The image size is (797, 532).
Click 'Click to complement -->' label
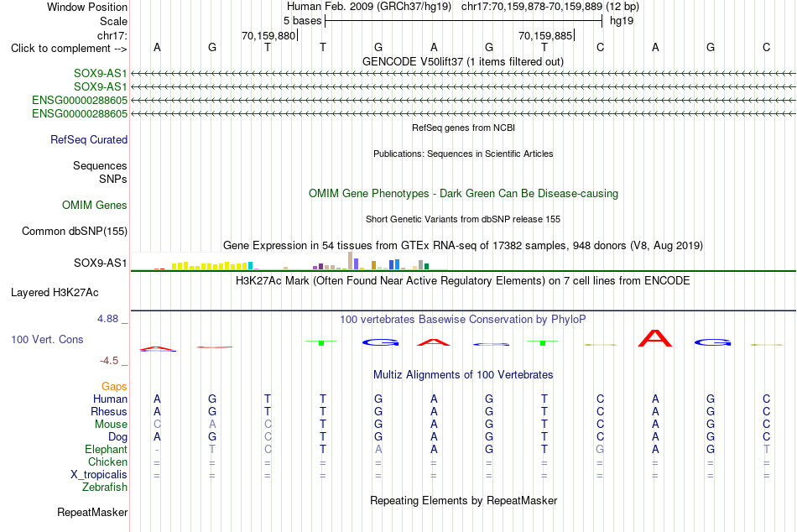tap(69, 49)
